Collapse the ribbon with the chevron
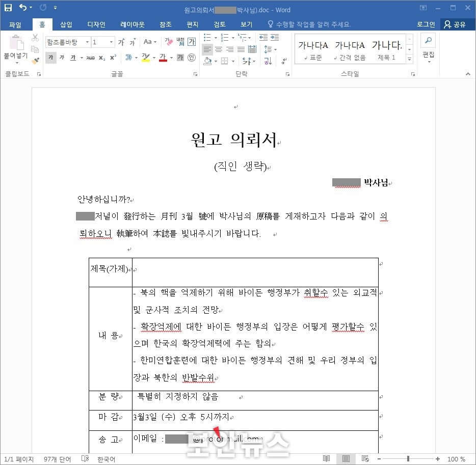The width and height of the screenshot is (476, 465). [x=468, y=74]
